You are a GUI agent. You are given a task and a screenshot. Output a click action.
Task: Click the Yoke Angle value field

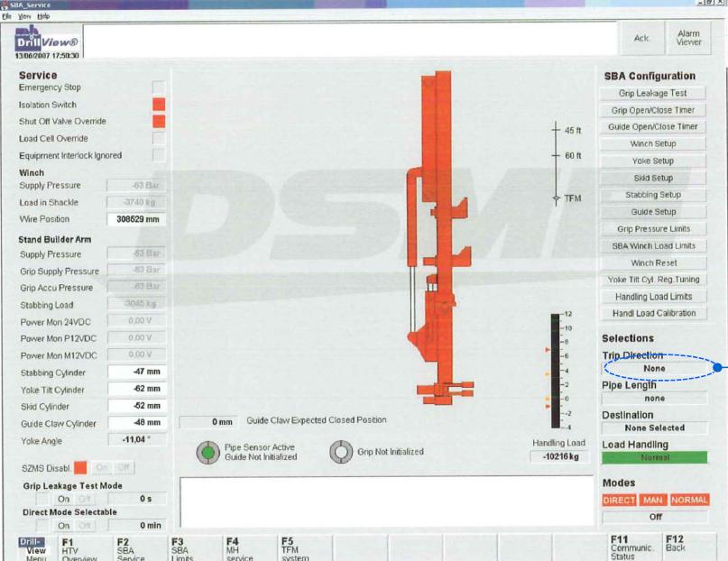click(137, 439)
